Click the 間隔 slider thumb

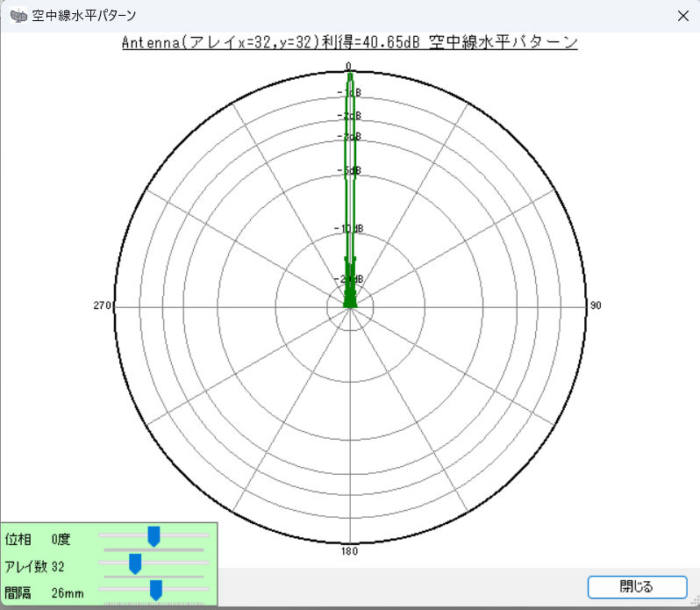point(156,591)
